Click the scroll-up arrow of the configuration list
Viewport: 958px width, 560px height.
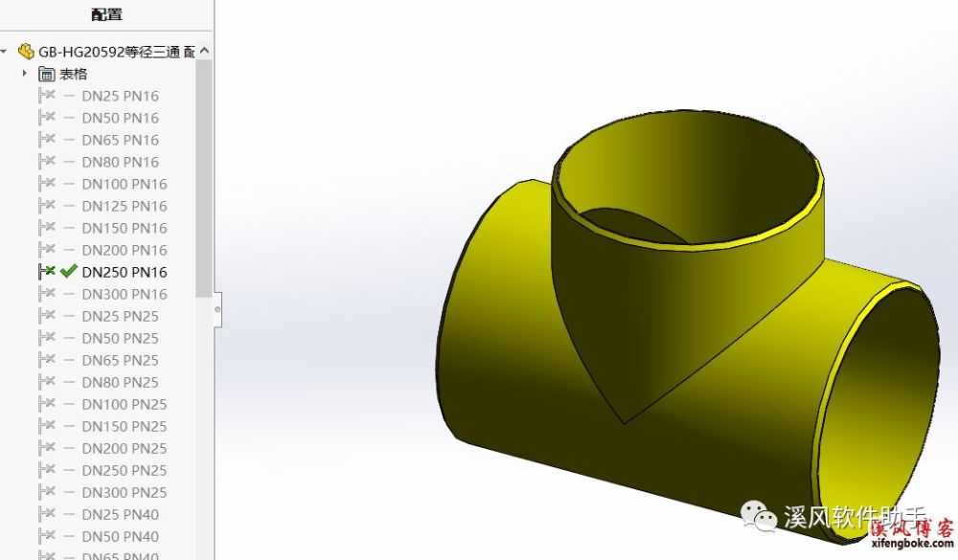point(204,51)
